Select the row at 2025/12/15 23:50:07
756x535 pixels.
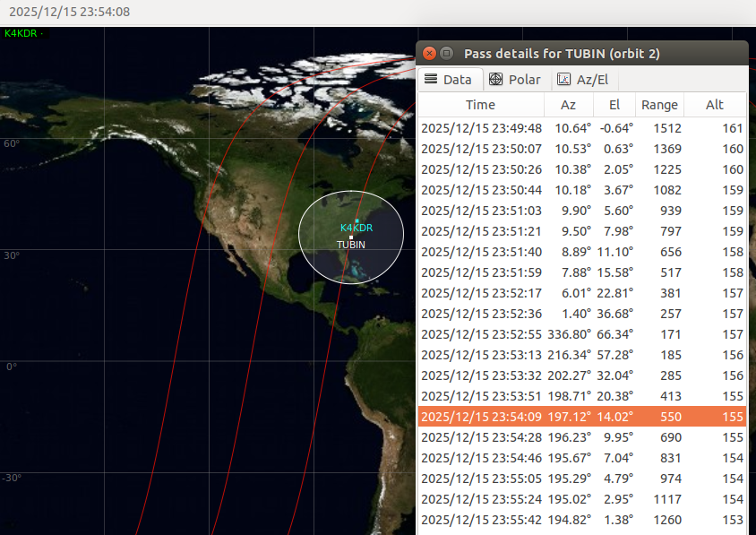582,149
